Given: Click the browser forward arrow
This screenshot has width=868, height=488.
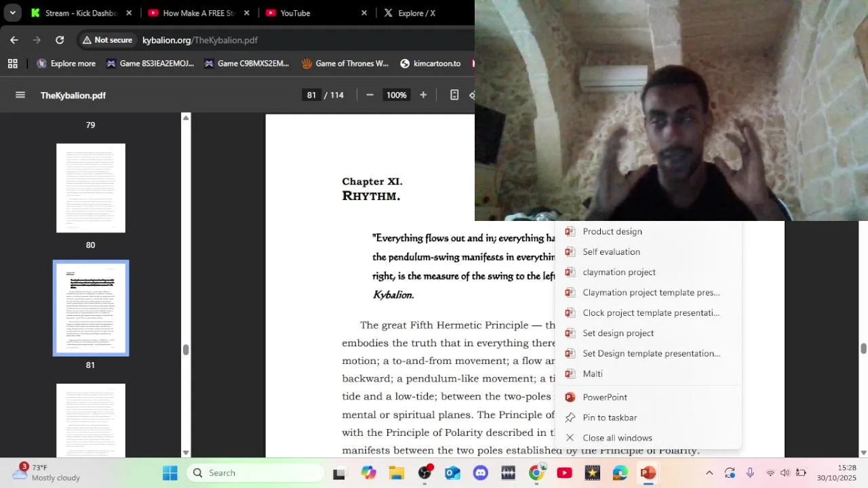Looking at the screenshot, I should pyautogui.click(x=37, y=40).
